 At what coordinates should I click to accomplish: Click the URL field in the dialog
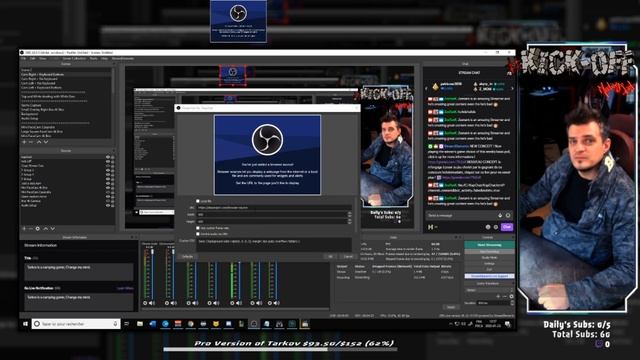[273, 207]
